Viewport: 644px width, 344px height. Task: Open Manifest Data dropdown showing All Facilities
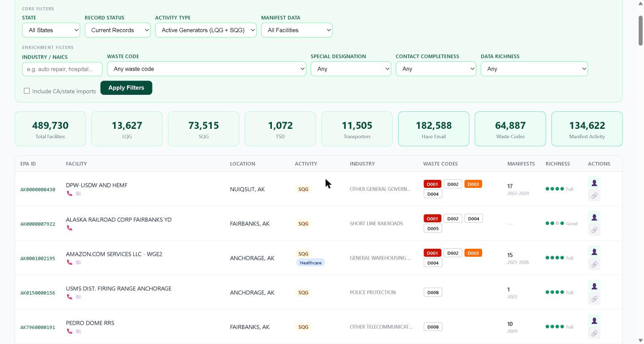297,30
